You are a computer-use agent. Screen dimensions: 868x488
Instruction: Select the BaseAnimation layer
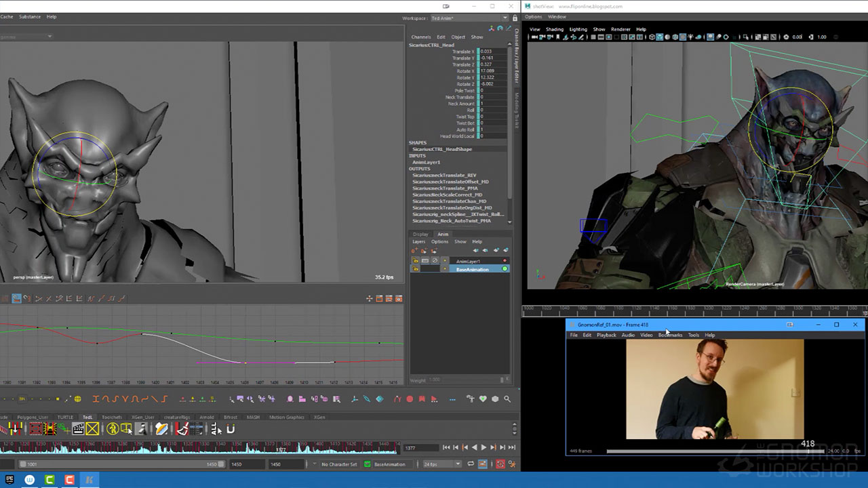(473, 269)
